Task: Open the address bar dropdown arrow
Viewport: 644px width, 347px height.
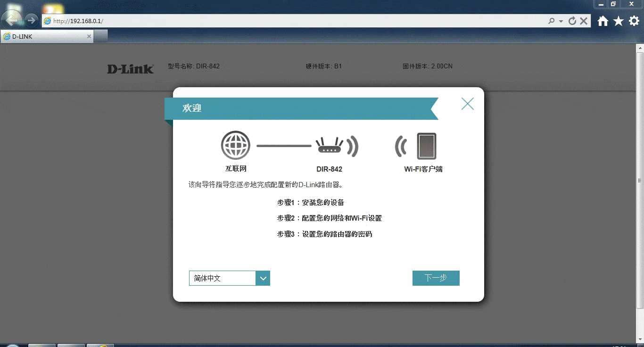Action: coord(561,21)
